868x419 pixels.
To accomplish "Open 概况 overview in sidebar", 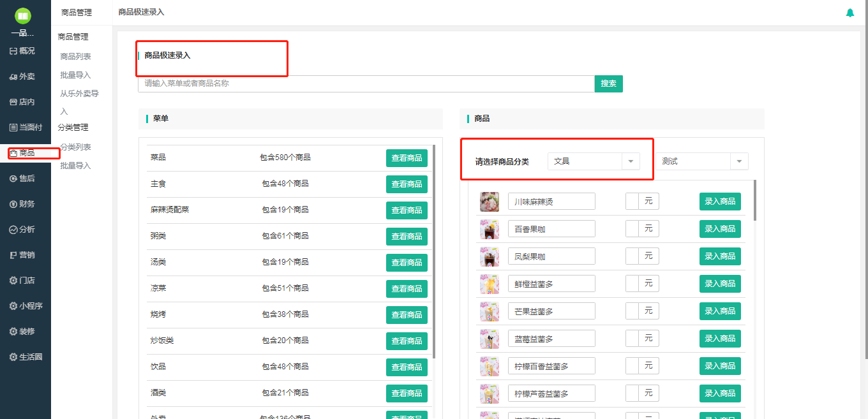I will [22, 51].
